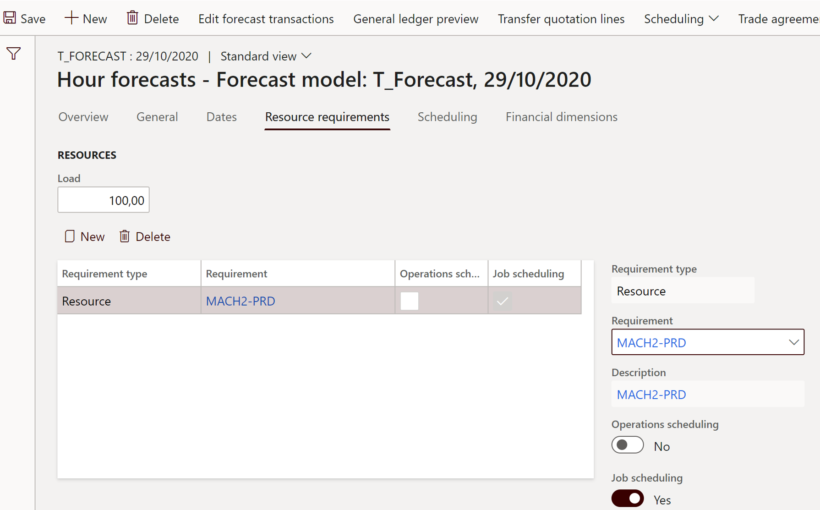Switch to the Financial dimensions tab
The height and width of the screenshot is (510, 820).
pyautogui.click(x=561, y=117)
